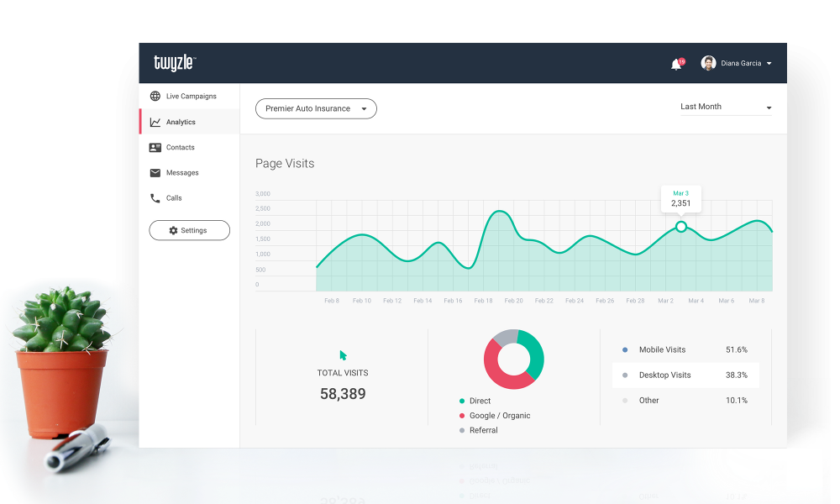Click the Messages envelope icon
This screenshot has height=504, width=840.
click(x=155, y=173)
